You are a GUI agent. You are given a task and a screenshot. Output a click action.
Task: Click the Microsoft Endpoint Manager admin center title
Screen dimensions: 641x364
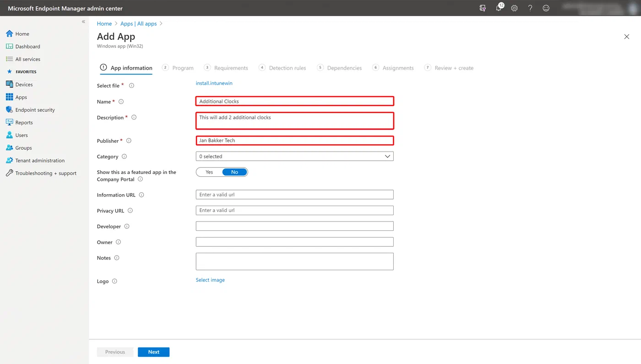[65, 8]
